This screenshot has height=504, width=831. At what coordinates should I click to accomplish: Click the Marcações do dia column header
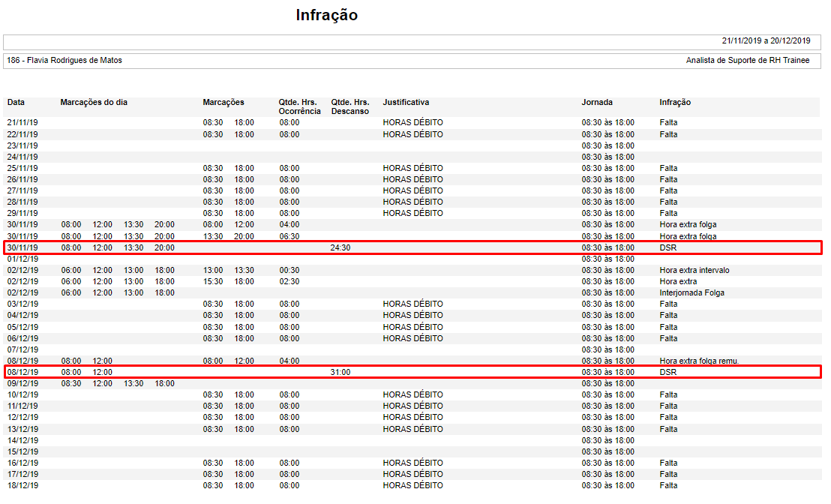pos(94,102)
